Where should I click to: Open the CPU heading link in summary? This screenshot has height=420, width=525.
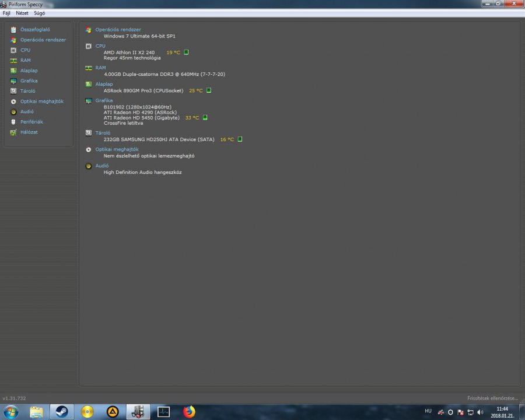(100, 46)
